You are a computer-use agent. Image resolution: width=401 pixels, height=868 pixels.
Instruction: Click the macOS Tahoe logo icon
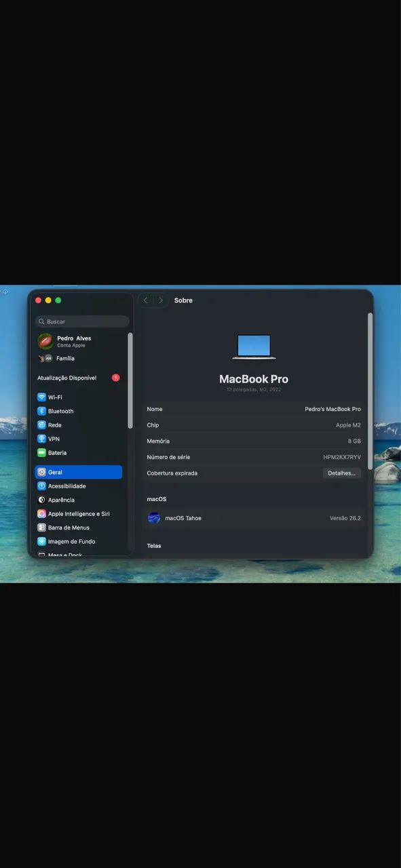click(x=154, y=518)
